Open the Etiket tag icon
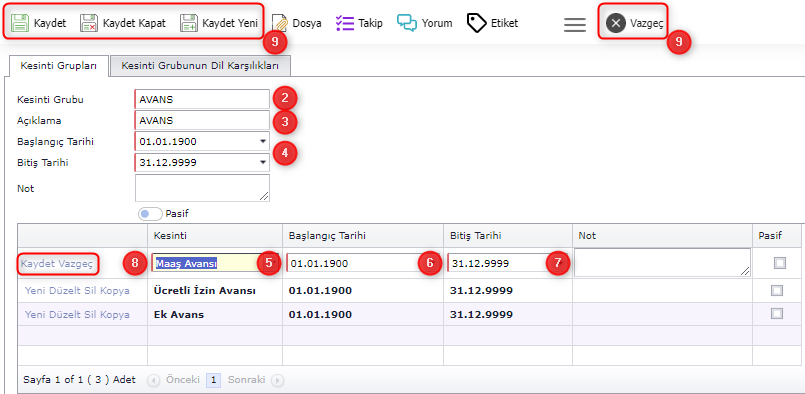 pyautogui.click(x=477, y=23)
